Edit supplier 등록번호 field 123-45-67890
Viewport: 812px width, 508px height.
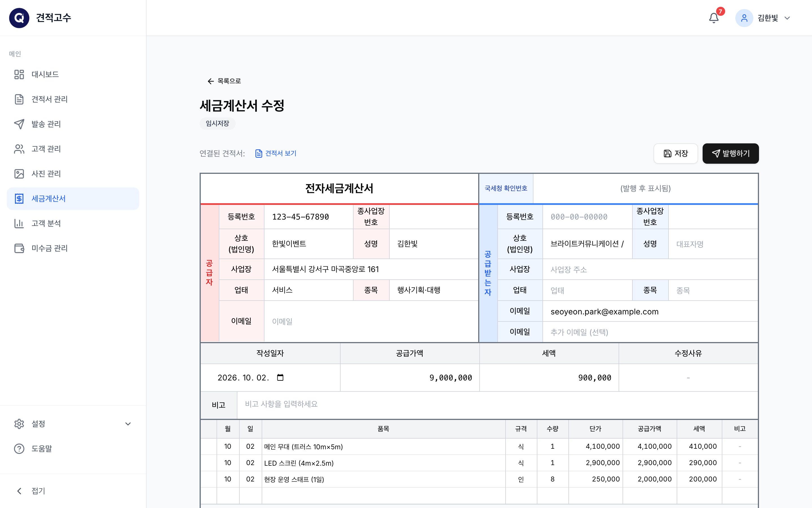tap(308, 217)
